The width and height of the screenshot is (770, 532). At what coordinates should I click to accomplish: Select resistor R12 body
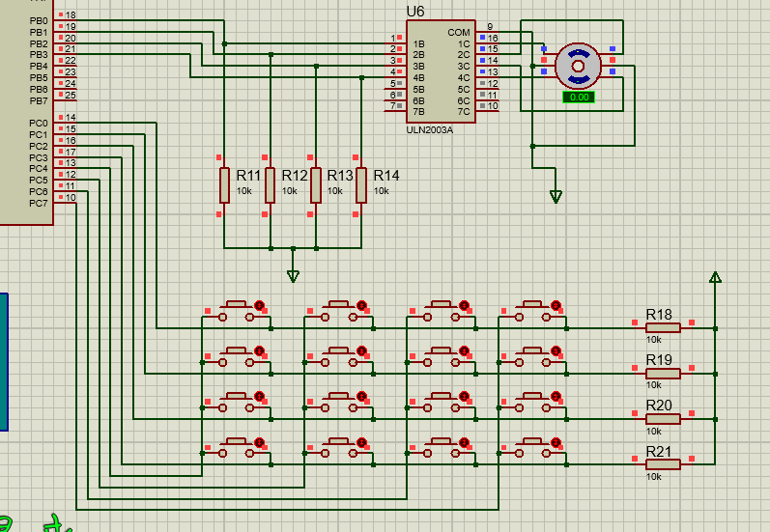271,185
